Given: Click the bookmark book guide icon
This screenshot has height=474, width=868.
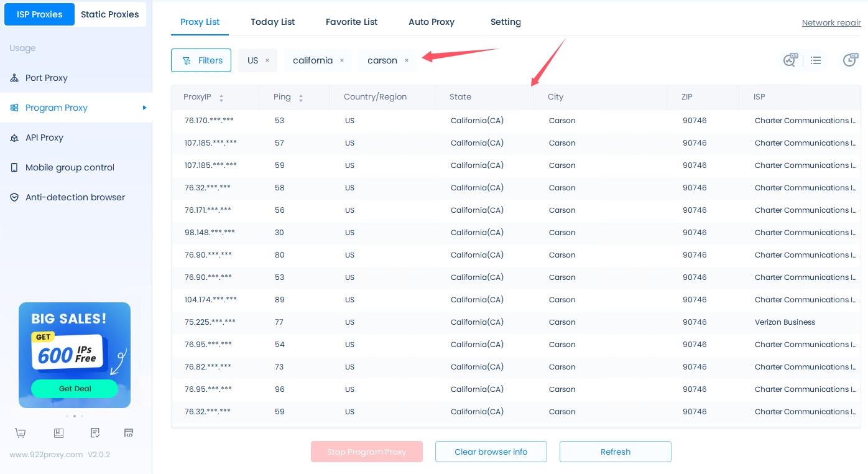Looking at the screenshot, I should 58,433.
